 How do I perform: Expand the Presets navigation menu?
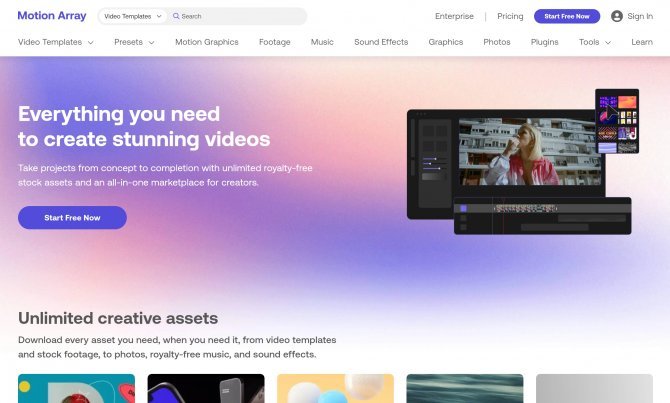click(x=134, y=42)
